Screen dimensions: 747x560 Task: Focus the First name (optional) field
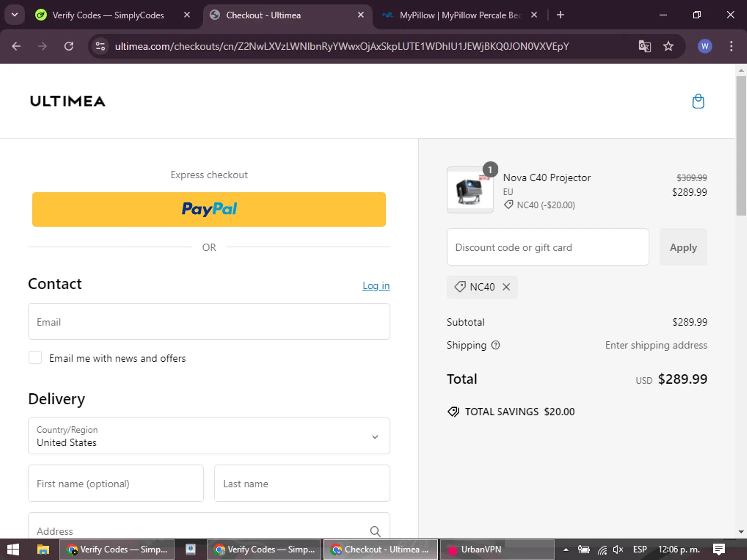click(116, 483)
